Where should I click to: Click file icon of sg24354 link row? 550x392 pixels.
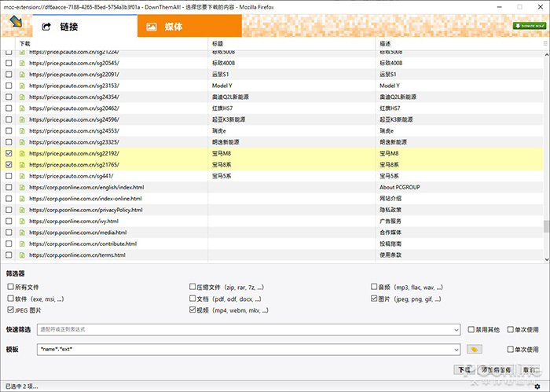[x=22, y=97]
